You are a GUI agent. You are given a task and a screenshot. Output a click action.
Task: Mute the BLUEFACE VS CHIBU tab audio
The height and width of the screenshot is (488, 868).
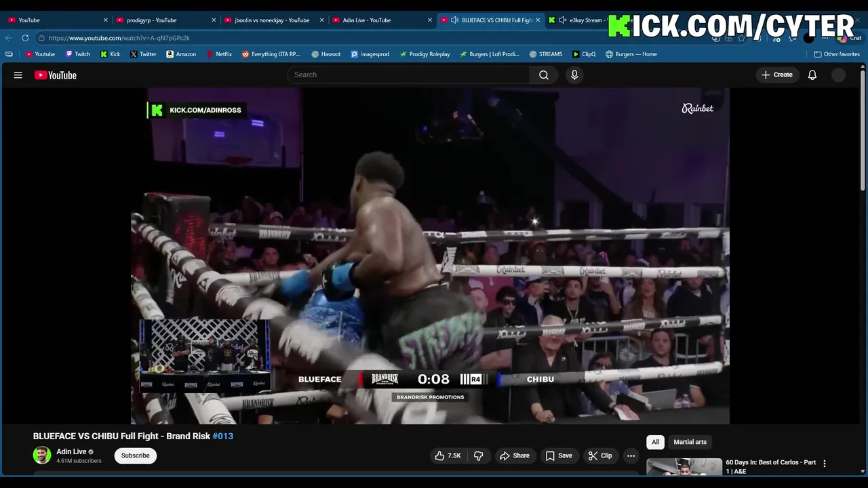(x=454, y=20)
